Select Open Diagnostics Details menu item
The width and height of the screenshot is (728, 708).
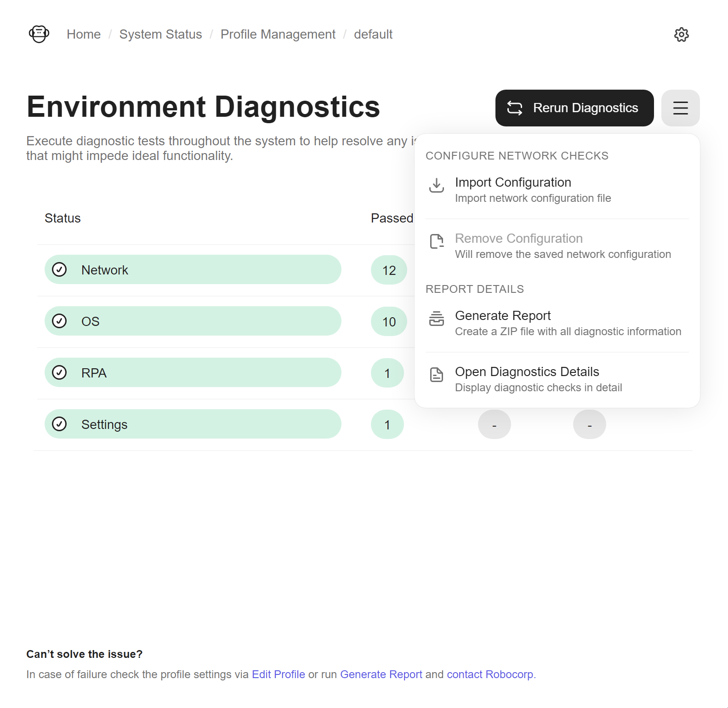(x=557, y=379)
